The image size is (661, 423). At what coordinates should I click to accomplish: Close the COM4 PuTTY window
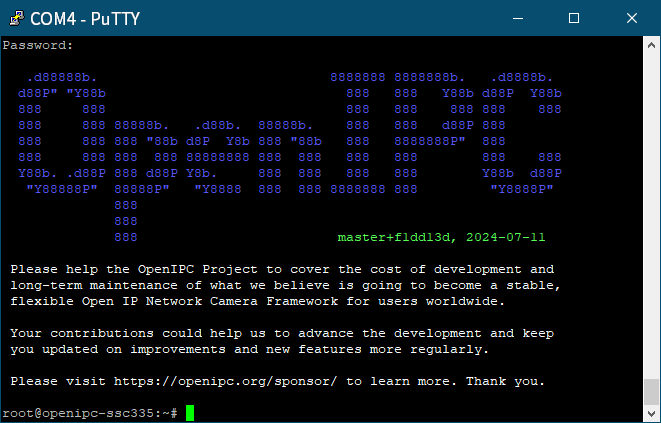pyautogui.click(x=631, y=18)
